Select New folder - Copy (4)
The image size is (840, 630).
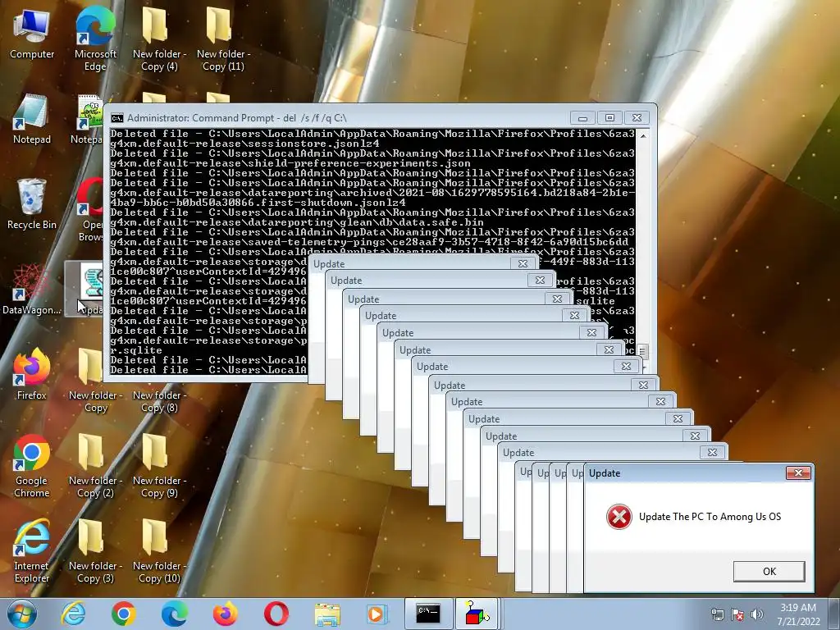[158, 38]
